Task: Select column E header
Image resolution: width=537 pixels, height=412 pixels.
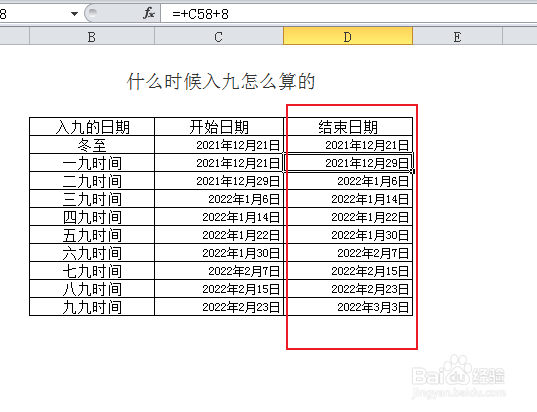Action: tap(458, 36)
